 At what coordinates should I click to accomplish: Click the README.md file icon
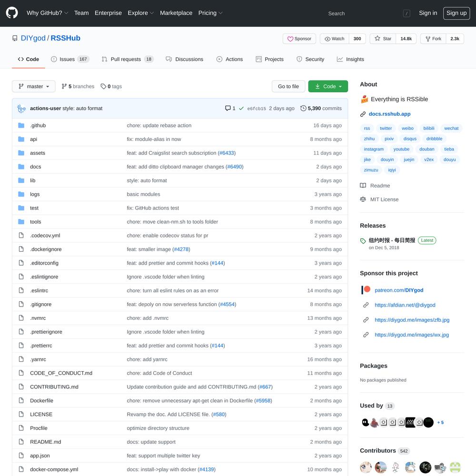(21, 442)
